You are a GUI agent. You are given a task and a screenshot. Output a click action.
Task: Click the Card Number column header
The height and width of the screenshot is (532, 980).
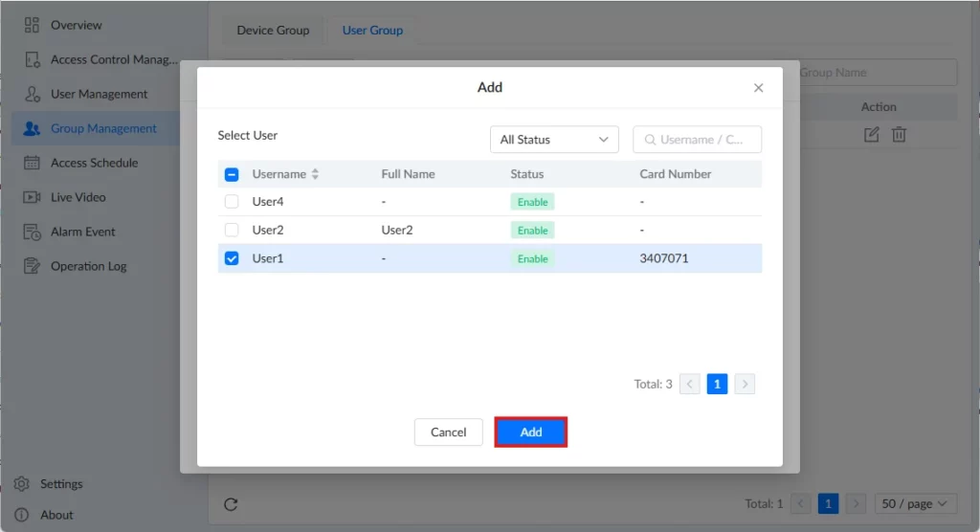pos(675,174)
